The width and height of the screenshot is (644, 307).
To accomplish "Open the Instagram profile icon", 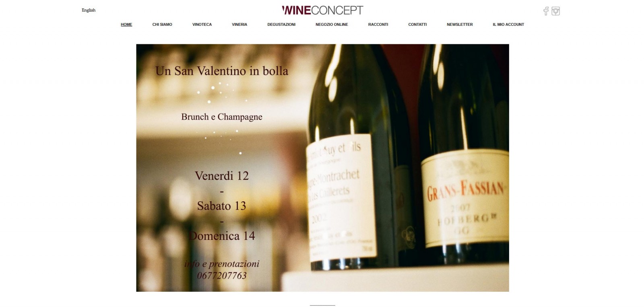I will 556,11.
